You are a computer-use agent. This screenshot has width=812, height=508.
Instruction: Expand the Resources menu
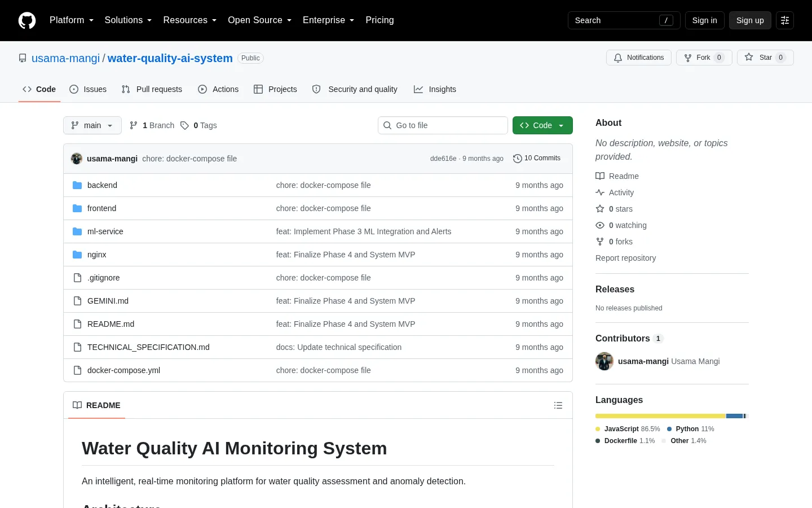click(190, 20)
